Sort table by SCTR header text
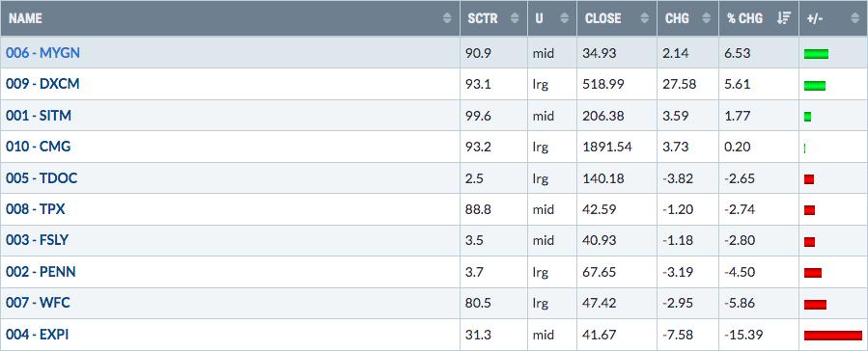Image resolution: width=868 pixels, height=351 pixels. (x=483, y=18)
